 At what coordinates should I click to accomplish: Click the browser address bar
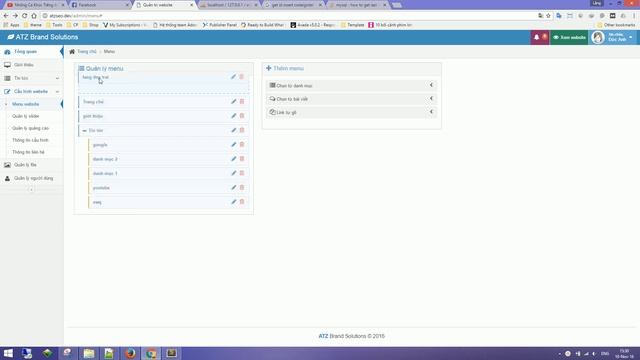(x=286, y=16)
